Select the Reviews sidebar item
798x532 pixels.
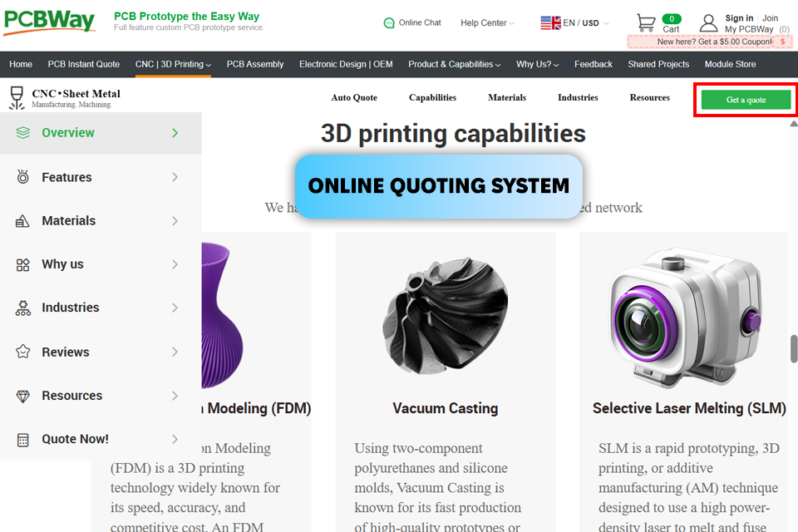pyautogui.click(x=101, y=352)
